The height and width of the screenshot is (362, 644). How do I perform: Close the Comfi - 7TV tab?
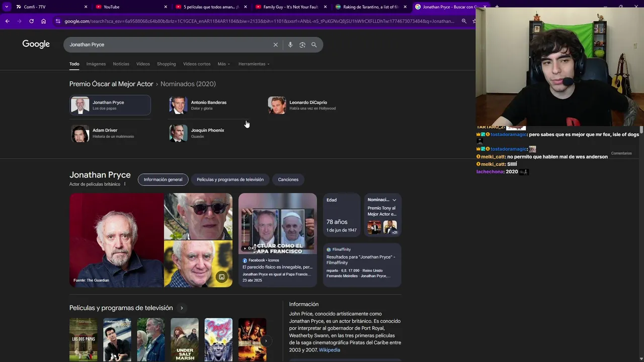click(86, 7)
